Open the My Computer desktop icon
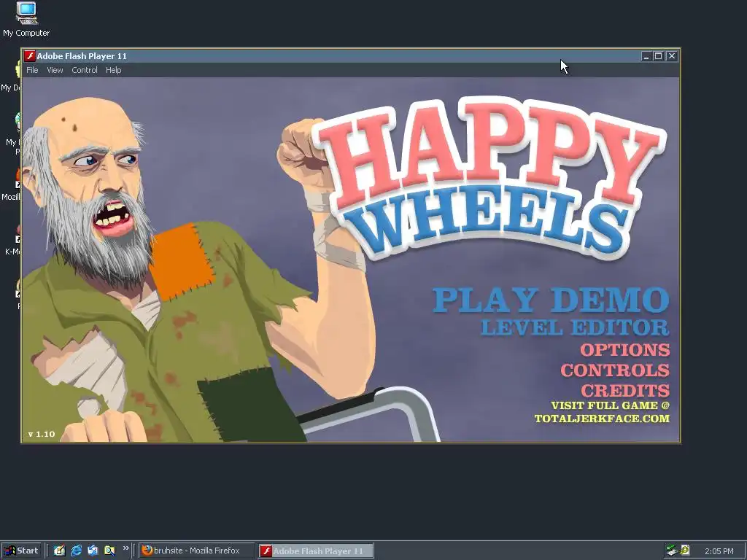The width and height of the screenshot is (747, 560). pos(26,20)
